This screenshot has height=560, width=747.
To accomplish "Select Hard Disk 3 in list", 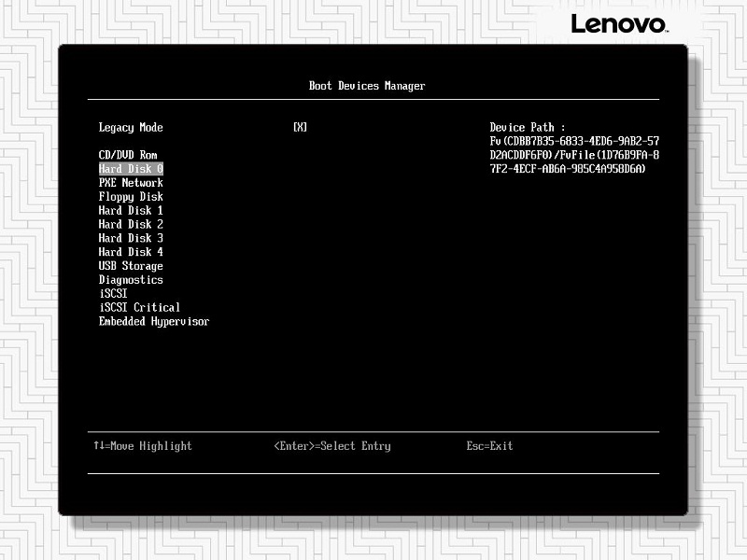I will (x=131, y=239).
